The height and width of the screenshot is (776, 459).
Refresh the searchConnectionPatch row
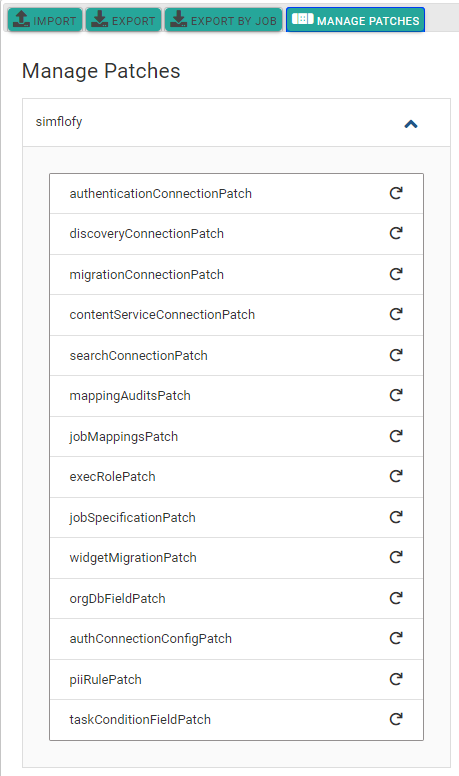tap(396, 355)
